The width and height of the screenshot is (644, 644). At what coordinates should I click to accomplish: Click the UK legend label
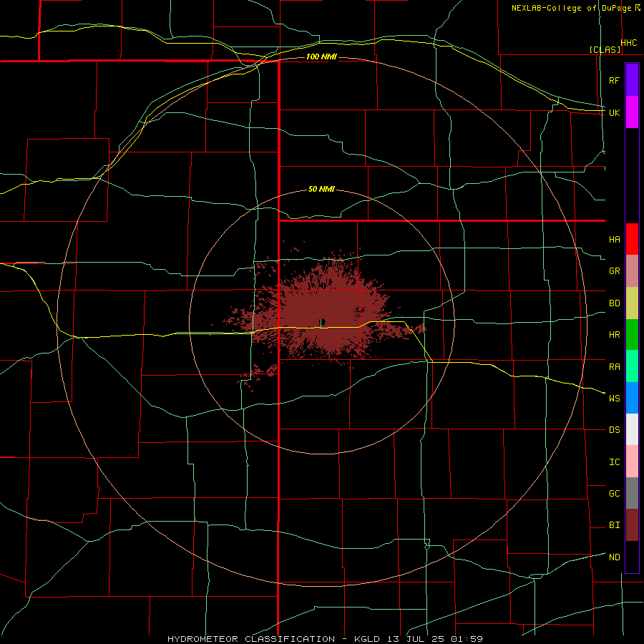tap(614, 112)
